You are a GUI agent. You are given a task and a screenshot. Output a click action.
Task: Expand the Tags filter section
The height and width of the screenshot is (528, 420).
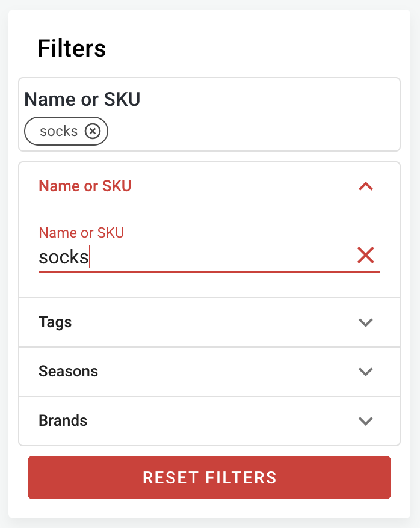click(x=209, y=322)
